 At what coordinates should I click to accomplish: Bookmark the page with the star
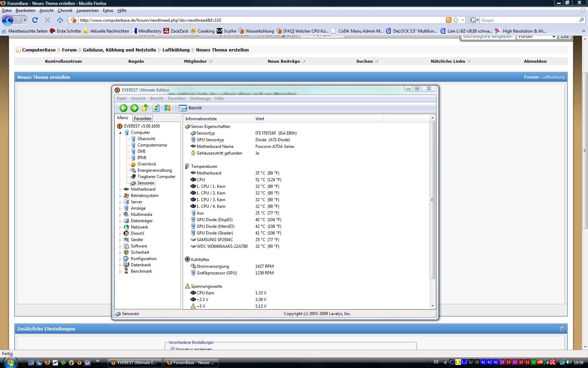click(456, 20)
